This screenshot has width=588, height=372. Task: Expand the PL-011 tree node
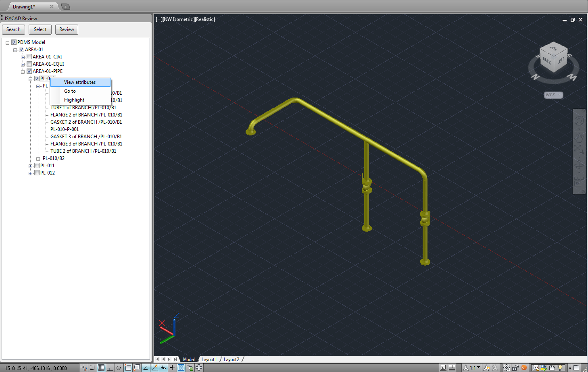pyautogui.click(x=30, y=166)
